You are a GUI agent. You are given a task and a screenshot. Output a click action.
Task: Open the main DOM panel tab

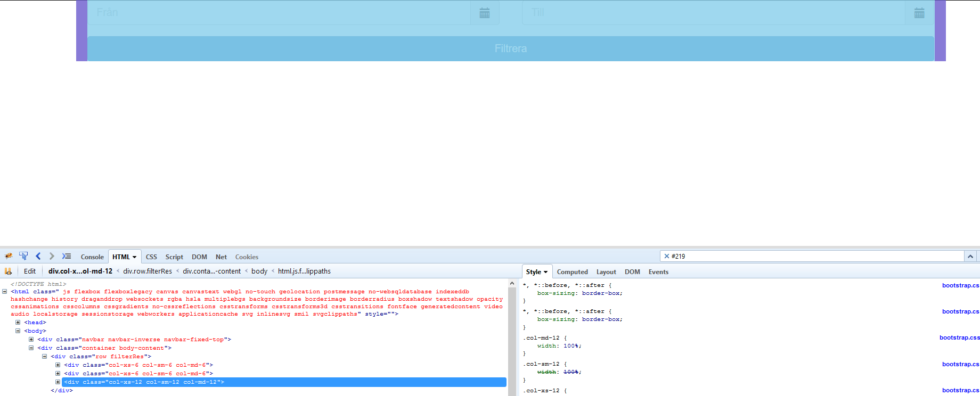199,257
